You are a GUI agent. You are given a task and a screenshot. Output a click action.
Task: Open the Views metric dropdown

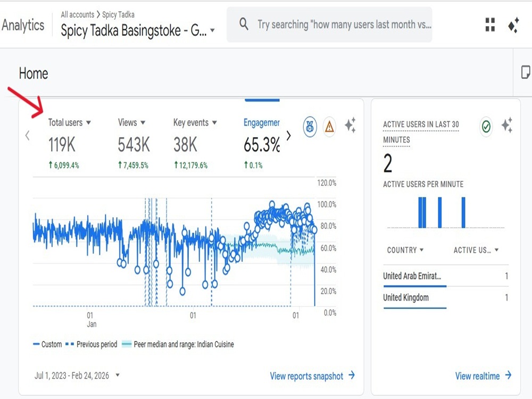(x=131, y=122)
